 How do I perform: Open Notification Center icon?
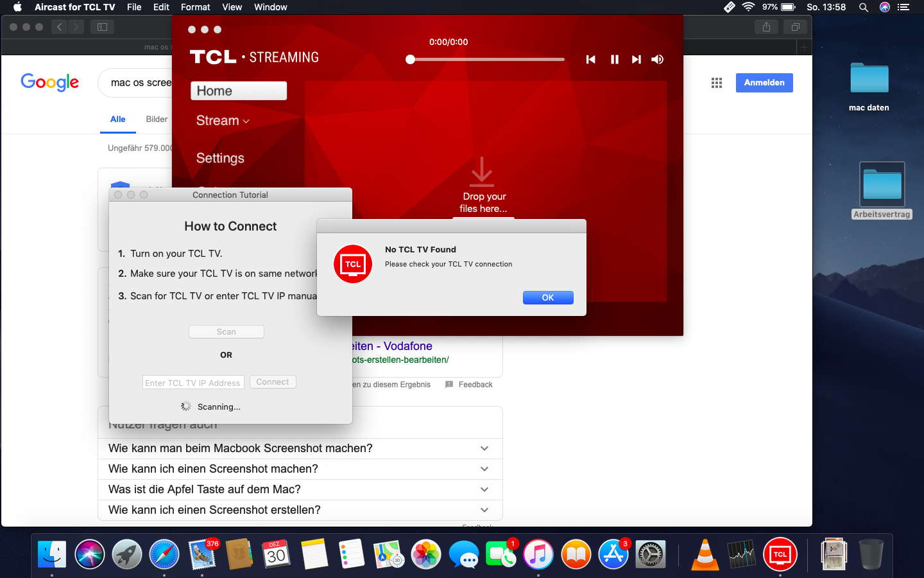tap(903, 7)
